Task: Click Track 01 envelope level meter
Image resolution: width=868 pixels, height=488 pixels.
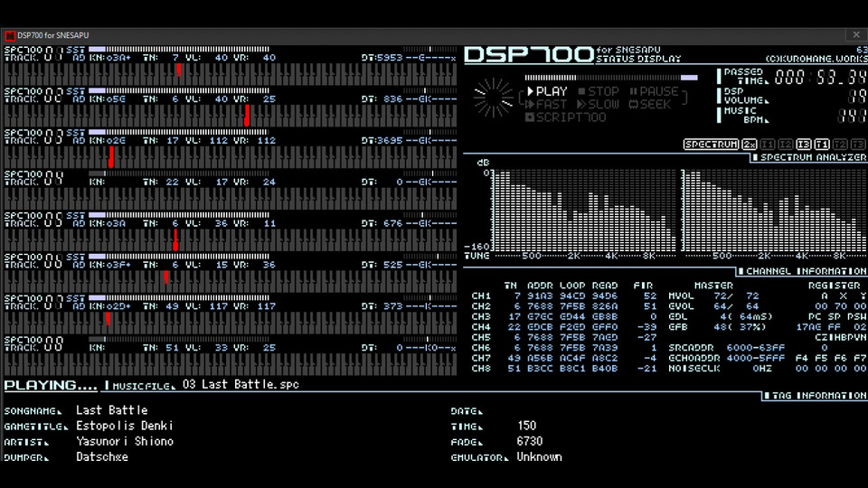Action: click(179, 49)
